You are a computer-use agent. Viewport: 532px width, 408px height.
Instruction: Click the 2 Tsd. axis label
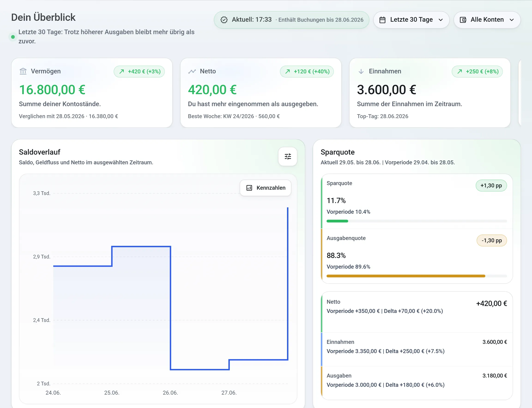43,384
